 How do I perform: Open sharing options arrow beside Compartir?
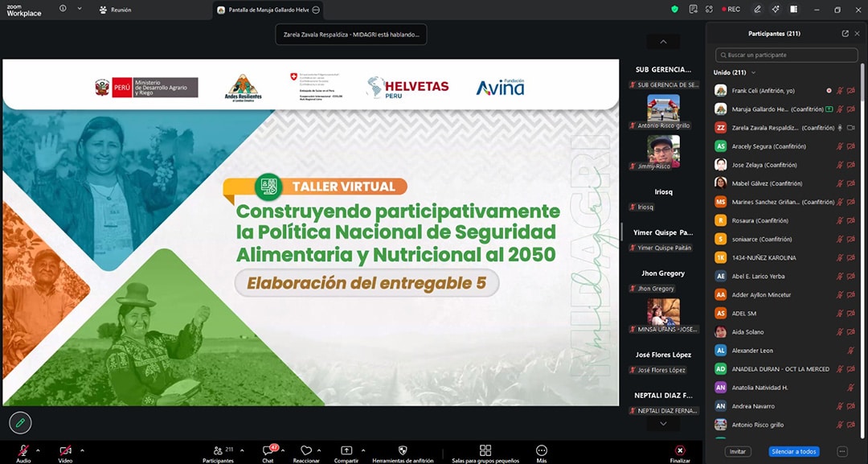tap(363, 450)
